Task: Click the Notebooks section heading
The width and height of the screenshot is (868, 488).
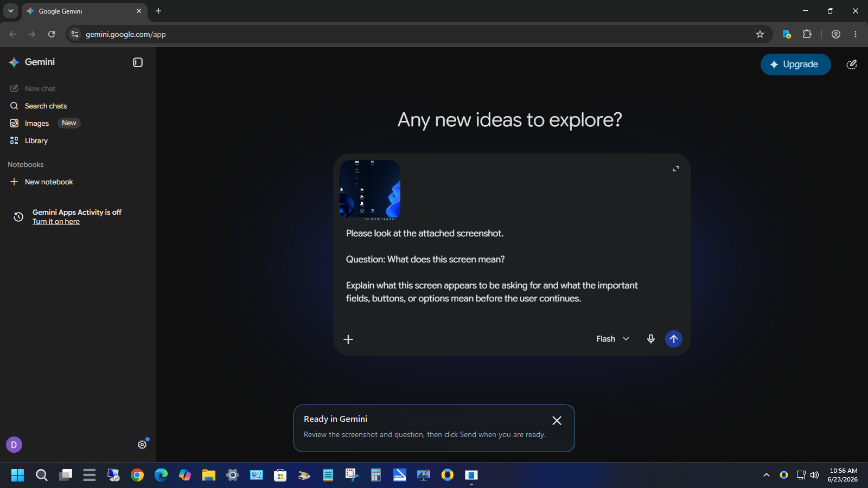Action: coord(25,164)
